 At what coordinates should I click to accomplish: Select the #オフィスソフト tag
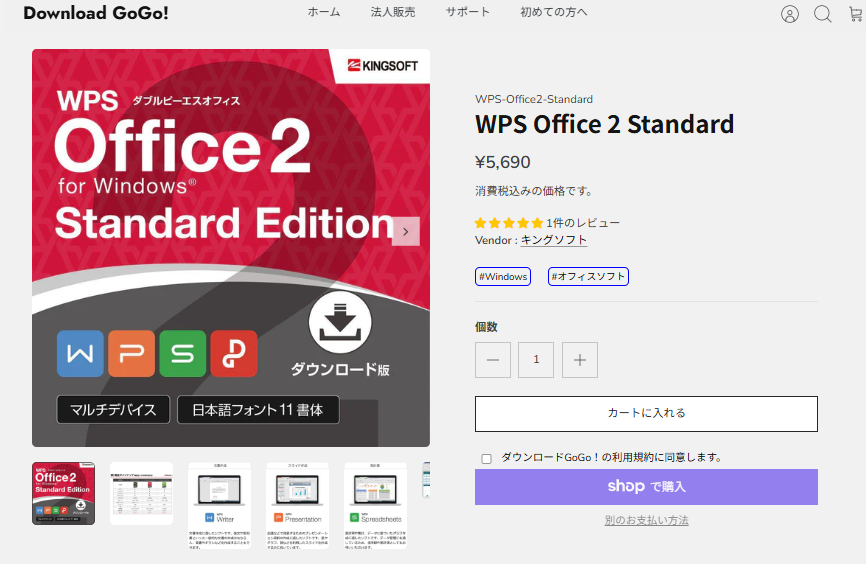588,277
